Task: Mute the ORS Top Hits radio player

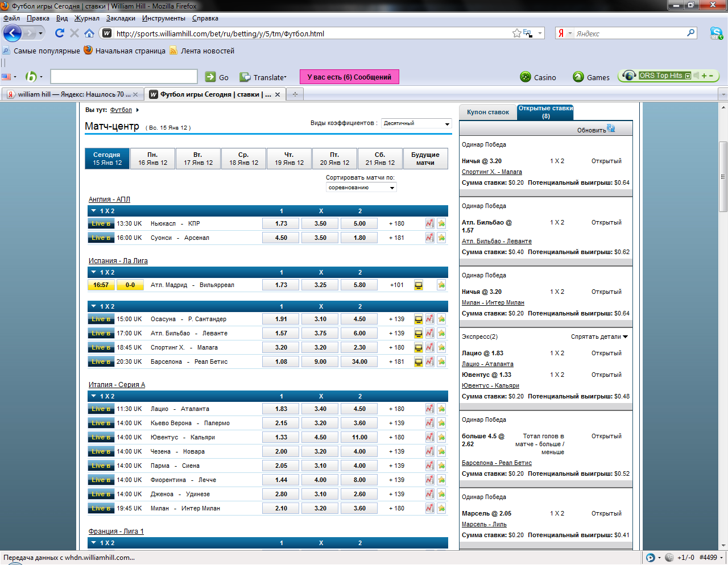Action: (x=696, y=76)
